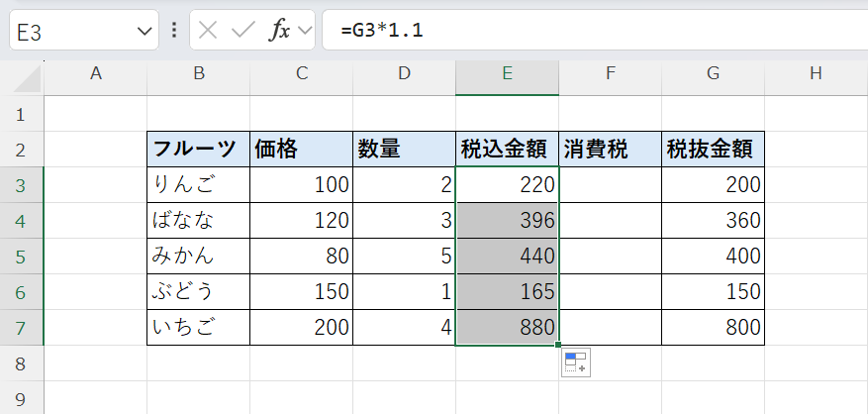The image size is (868, 414).
Task: Click the 税込金額 header cell
Action: [x=507, y=150]
